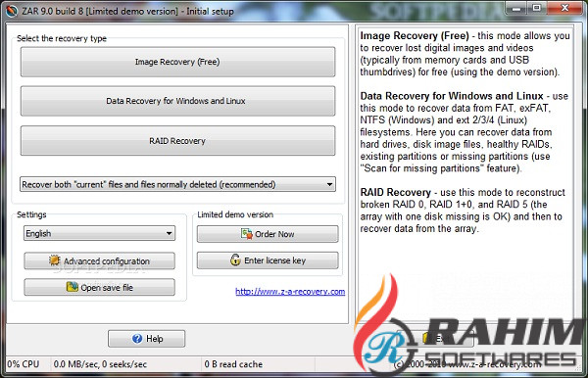Click the Image Recovery (Free) heading in the description panel
588x378 pixels.
click(415, 36)
